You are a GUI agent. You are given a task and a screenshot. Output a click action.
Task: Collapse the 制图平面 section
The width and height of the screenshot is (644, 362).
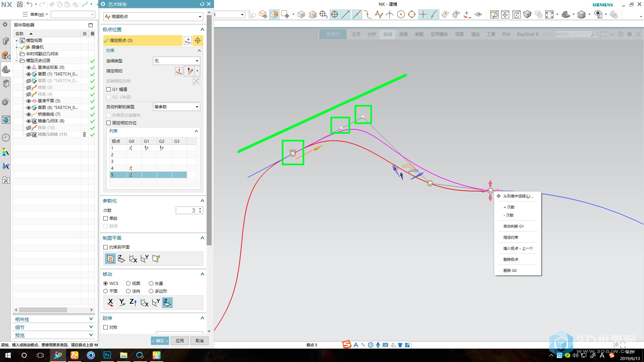point(202,238)
